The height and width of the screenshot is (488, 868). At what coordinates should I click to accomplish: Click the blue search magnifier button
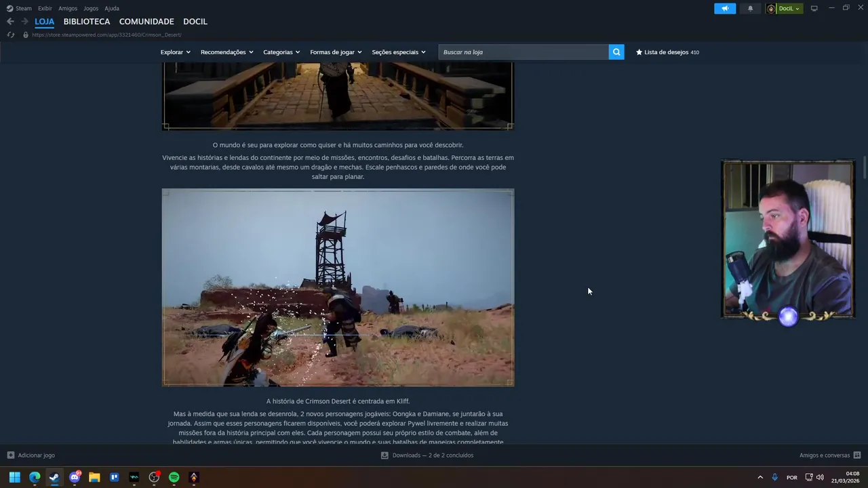point(616,52)
